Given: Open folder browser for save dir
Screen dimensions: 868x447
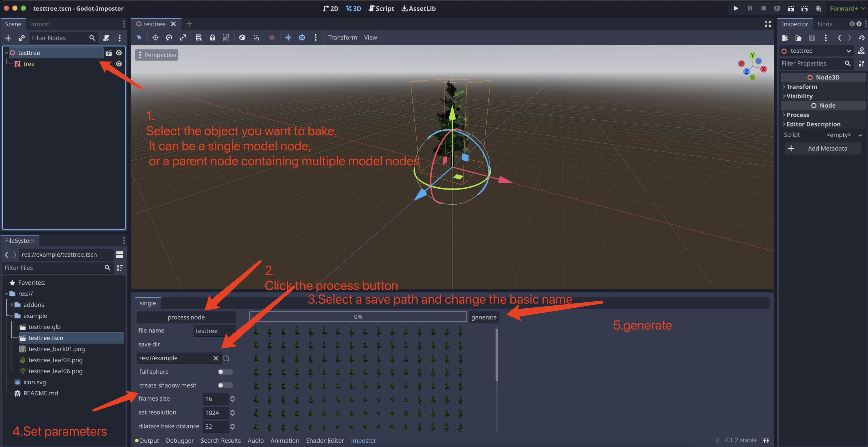Looking at the screenshot, I should (226, 358).
